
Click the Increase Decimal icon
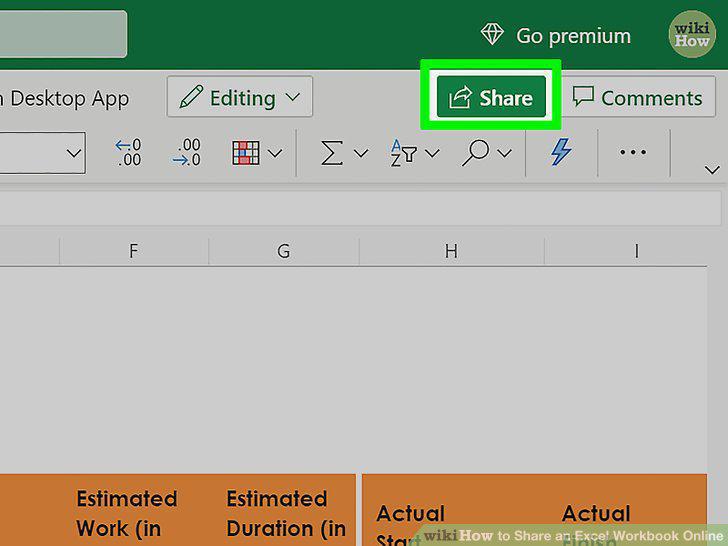pos(128,152)
